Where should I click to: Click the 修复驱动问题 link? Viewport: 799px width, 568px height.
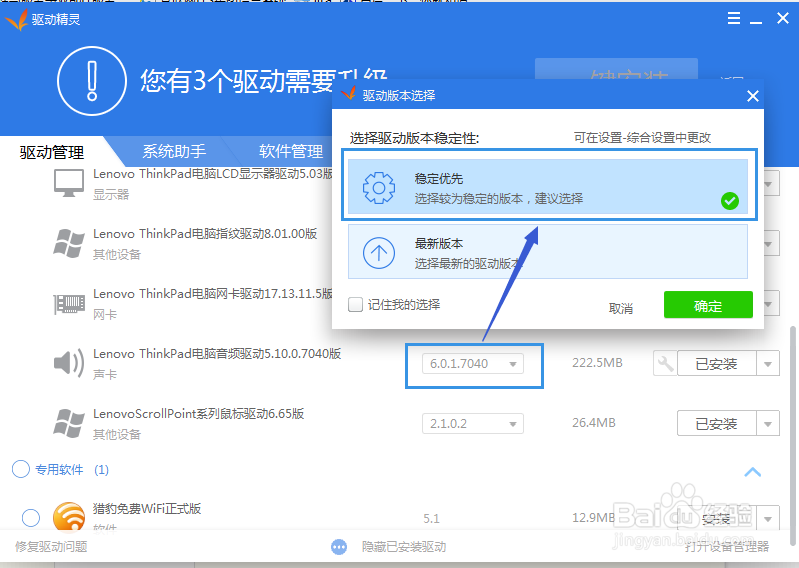pos(51,547)
